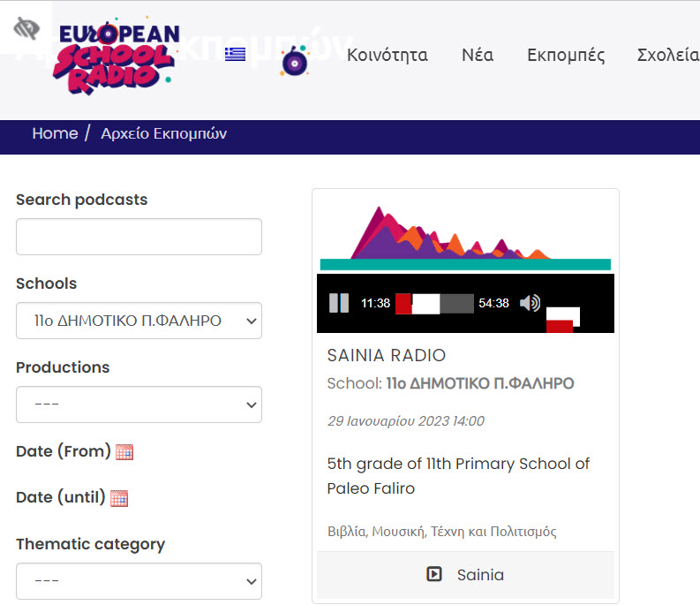The image size is (700, 605).
Task: Click the European School Radio logo
Action: click(116, 57)
